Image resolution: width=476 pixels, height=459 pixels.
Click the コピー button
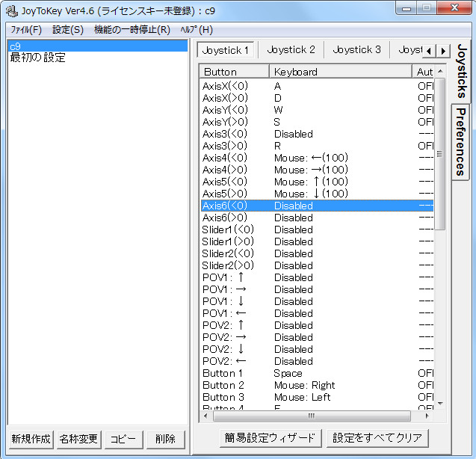(123, 439)
